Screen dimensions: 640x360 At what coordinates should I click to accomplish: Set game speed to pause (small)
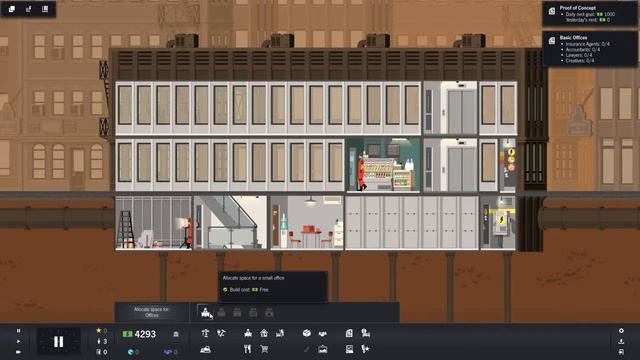(x=18, y=331)
